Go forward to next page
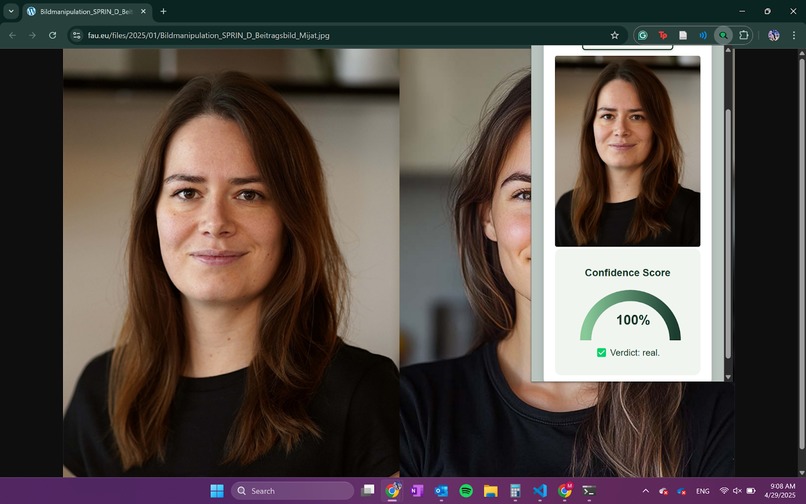 tap(32, 35)
